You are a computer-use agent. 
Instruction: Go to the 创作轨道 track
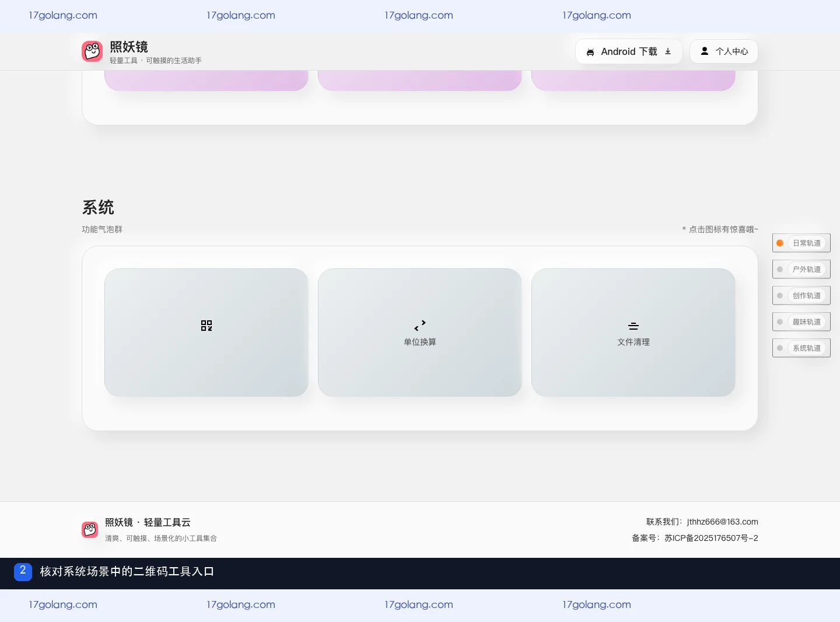[x=801, y=296]
